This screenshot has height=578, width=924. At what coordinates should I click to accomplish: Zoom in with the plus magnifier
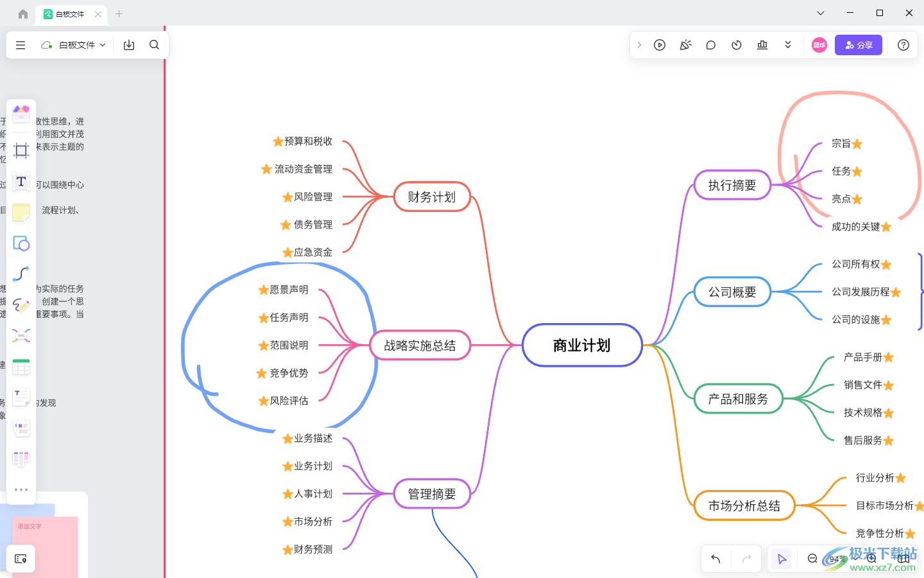pos(871,559)
